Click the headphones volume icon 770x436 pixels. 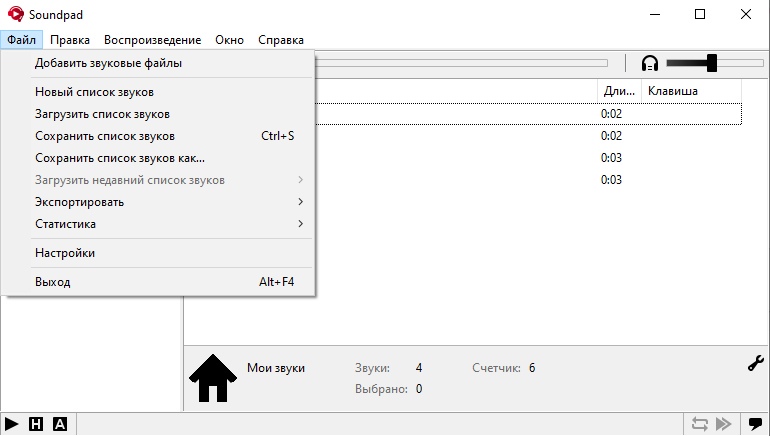click(650, 63)
